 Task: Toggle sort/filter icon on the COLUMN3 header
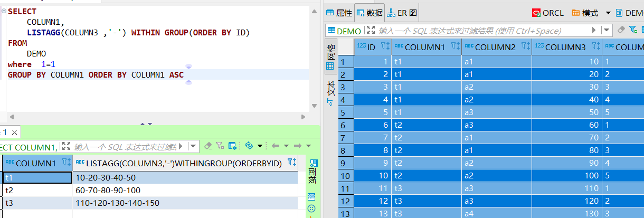tap(595, 47)
